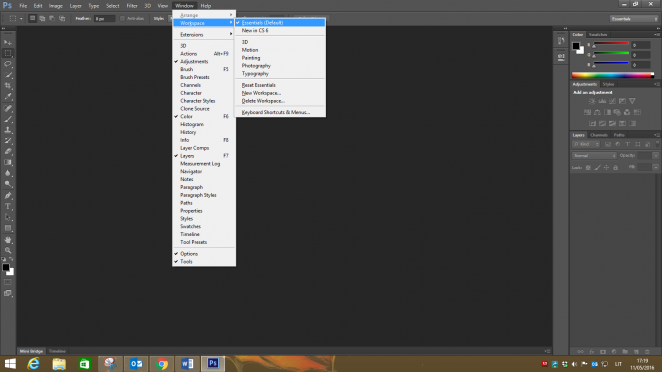Screen dimensions: 662x372
Task: Expand the Extensions submenu
Action: pyautogui.click(x=204, y=35)
